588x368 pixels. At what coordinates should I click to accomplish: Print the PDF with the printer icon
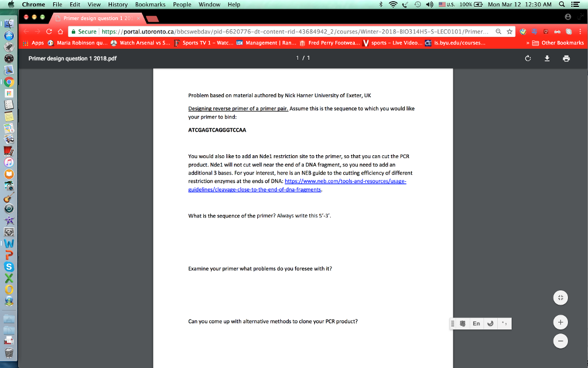point(566,59)
